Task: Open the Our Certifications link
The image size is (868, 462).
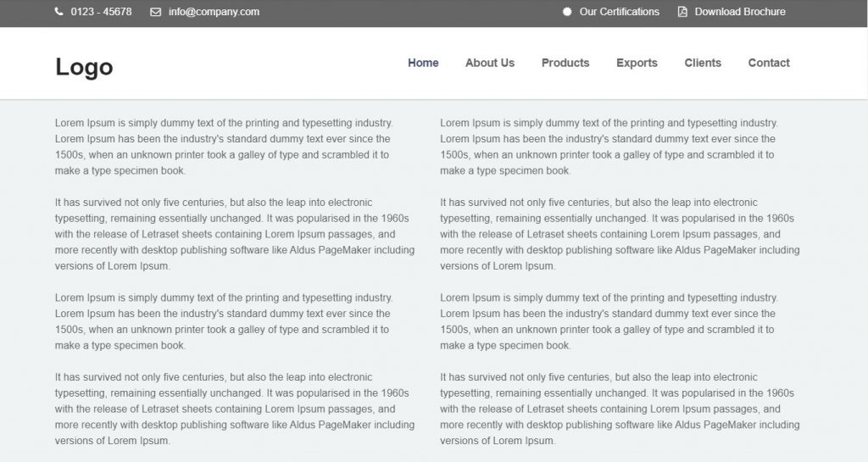Action: [619, 12]
